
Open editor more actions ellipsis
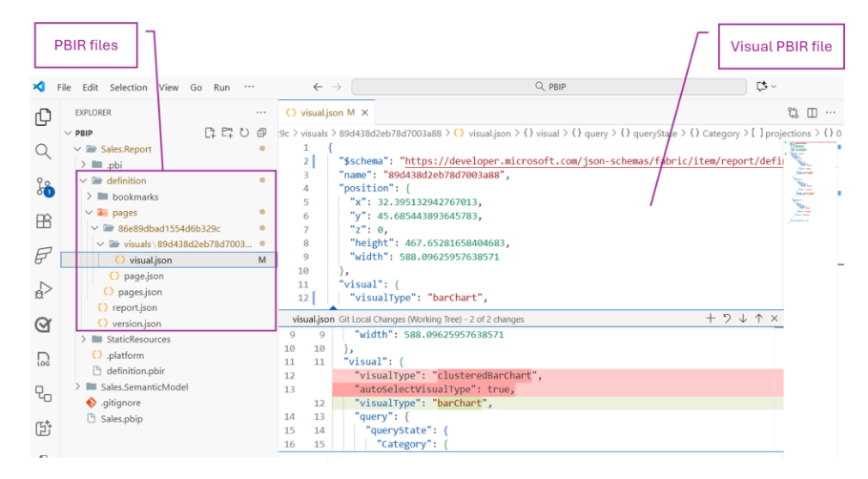point(831,113)
